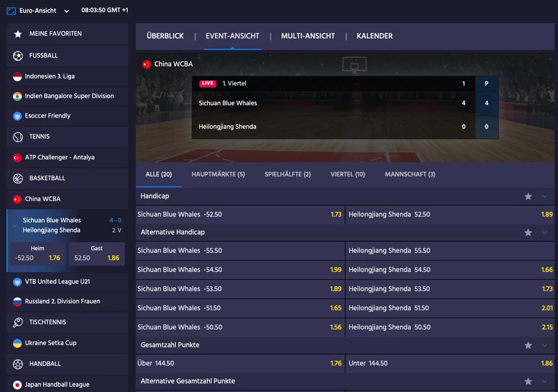Click China flag in event header
Image resolution: width=558 pixels, height=392 pixels.
pyautogui.click(x=147, y=64)
